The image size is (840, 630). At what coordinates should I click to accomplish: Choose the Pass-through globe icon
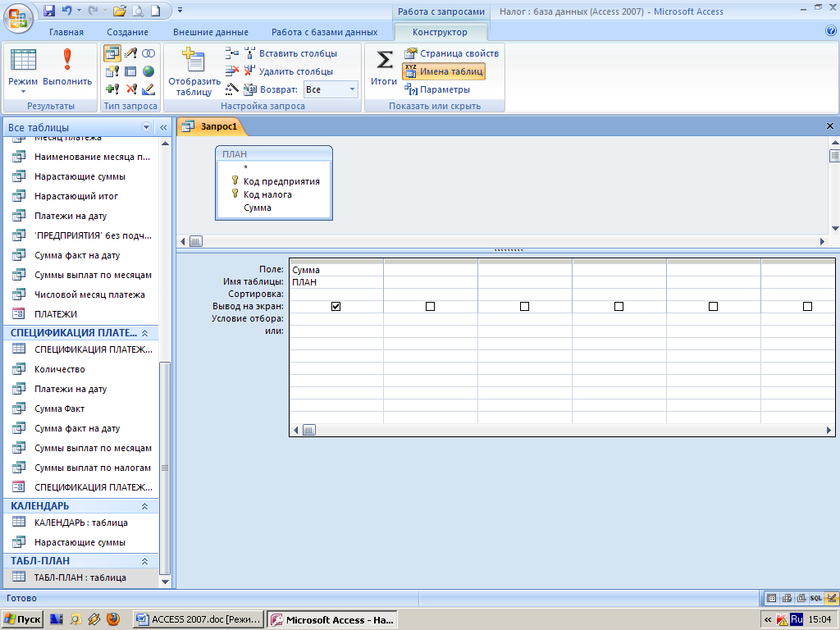[148, 71]
